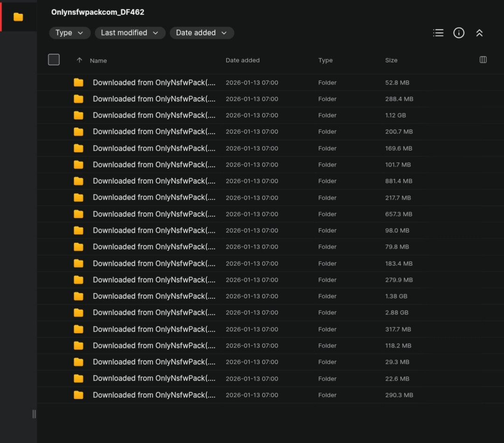Sort by the Size column header
The height and width of the screenshot is (443, 504).
[x=391, y=60]
